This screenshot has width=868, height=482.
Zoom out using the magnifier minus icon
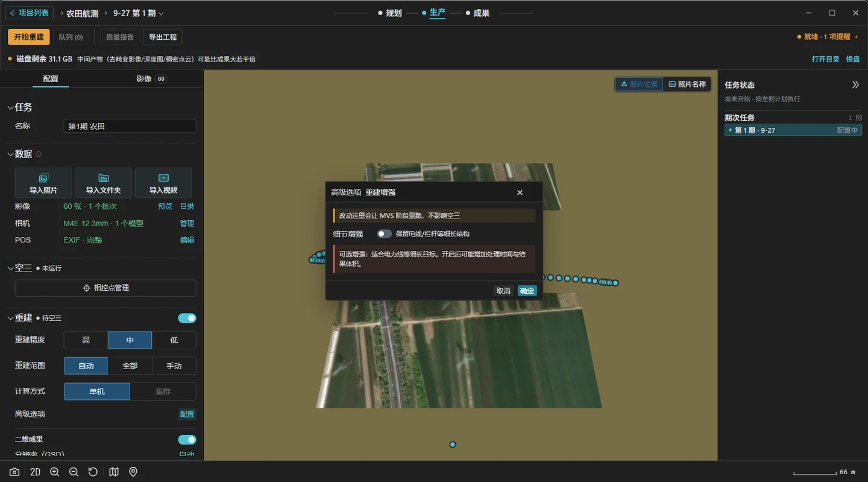tap(74, 472)
